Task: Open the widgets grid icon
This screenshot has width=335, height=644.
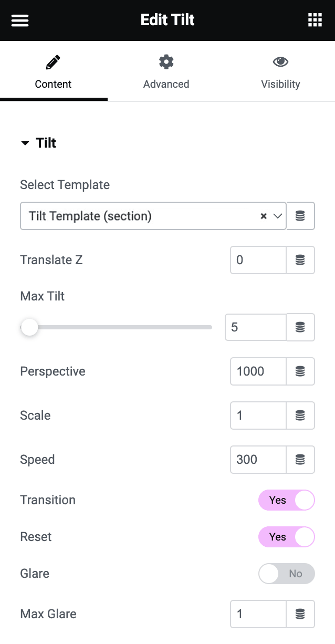Action: (x=315, y=20)
